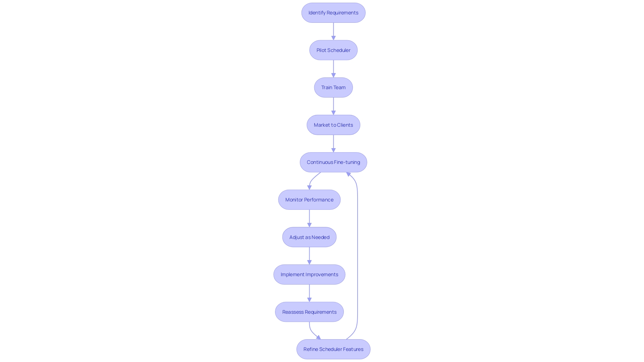
Task: Click the Market to Clients node
Action: pyautogui.click(x=333, y=125)
